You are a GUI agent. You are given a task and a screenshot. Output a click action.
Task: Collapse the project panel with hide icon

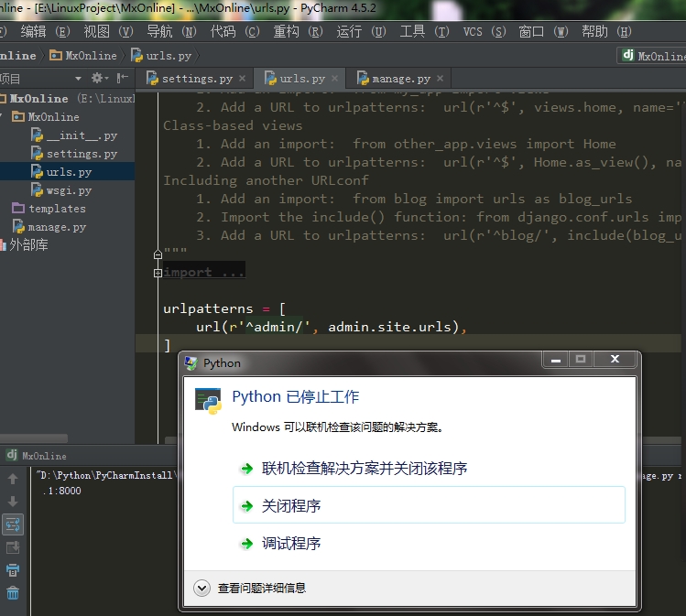pyautogui.click(x=123, y=78)
